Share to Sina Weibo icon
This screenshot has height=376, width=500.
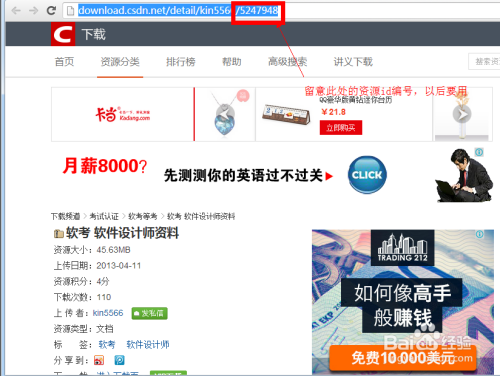click(x=99, y=360)
